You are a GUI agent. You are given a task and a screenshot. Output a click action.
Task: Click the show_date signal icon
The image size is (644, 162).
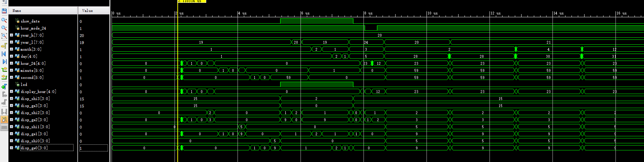pyautogui.click(x=17, y=21)
